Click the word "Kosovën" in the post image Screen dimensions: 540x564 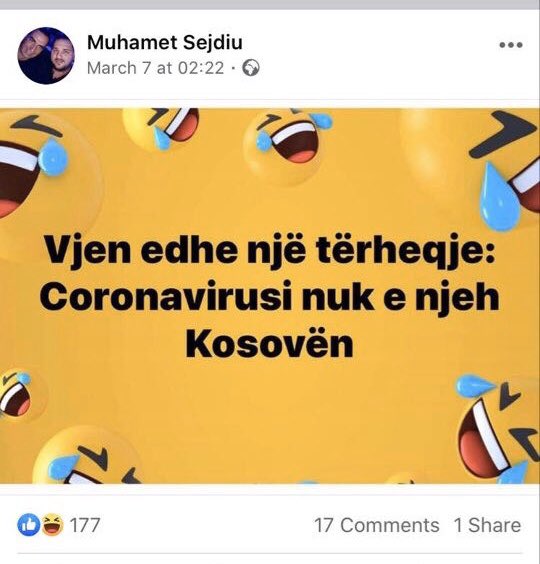click(269, 344)
